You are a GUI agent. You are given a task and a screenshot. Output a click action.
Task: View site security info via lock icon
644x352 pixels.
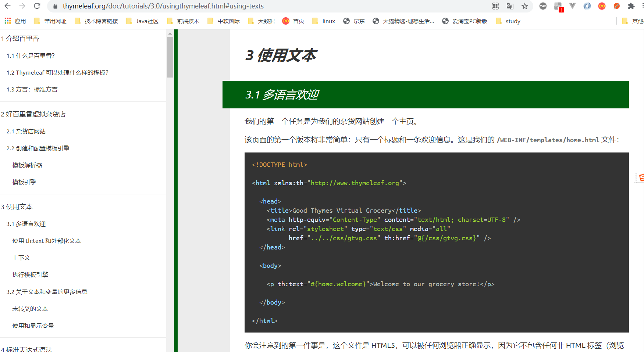pyautogui.click(x=56, y=6)
